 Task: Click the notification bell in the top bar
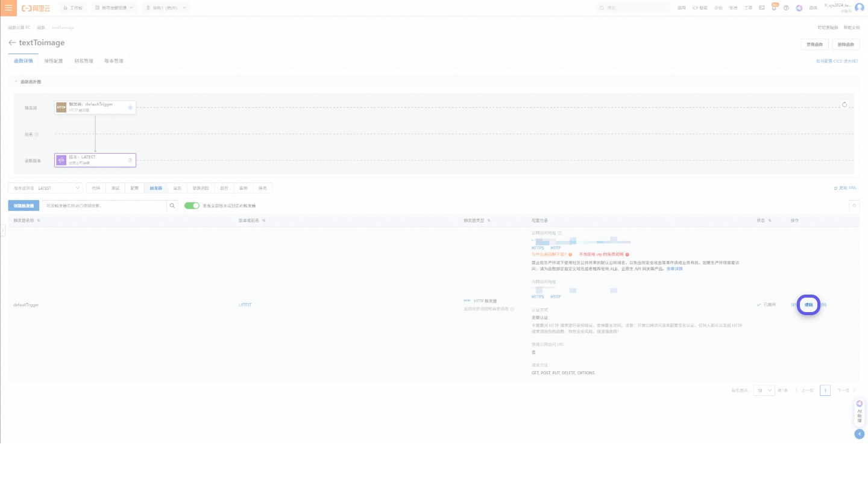tap(774, 8)
